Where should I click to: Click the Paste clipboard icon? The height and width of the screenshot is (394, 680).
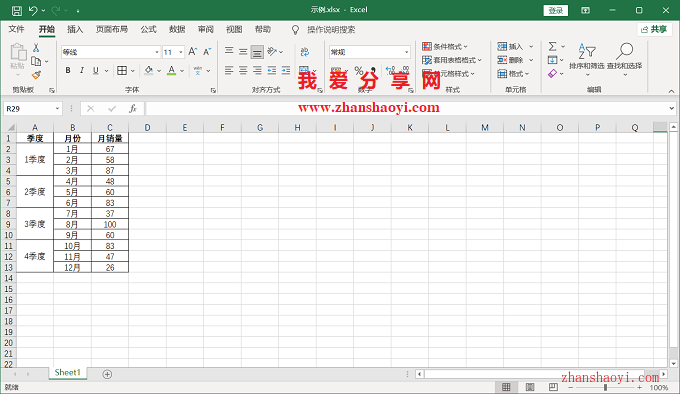click(18, 52)
